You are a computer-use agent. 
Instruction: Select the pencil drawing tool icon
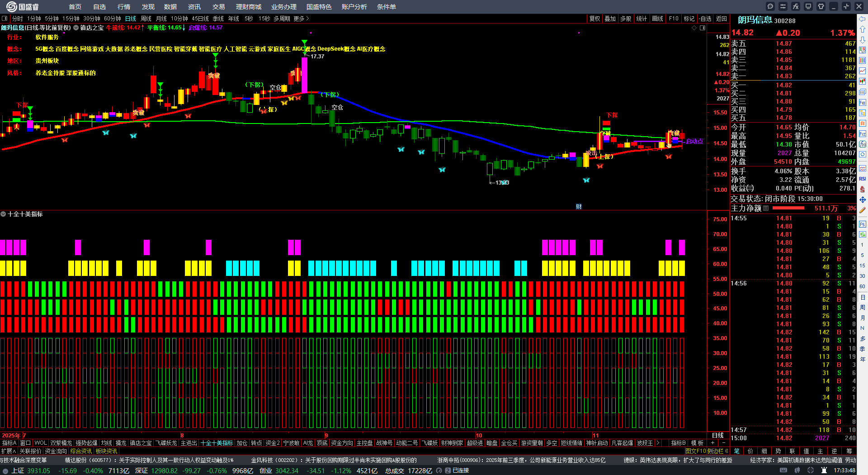click(863, 210)
